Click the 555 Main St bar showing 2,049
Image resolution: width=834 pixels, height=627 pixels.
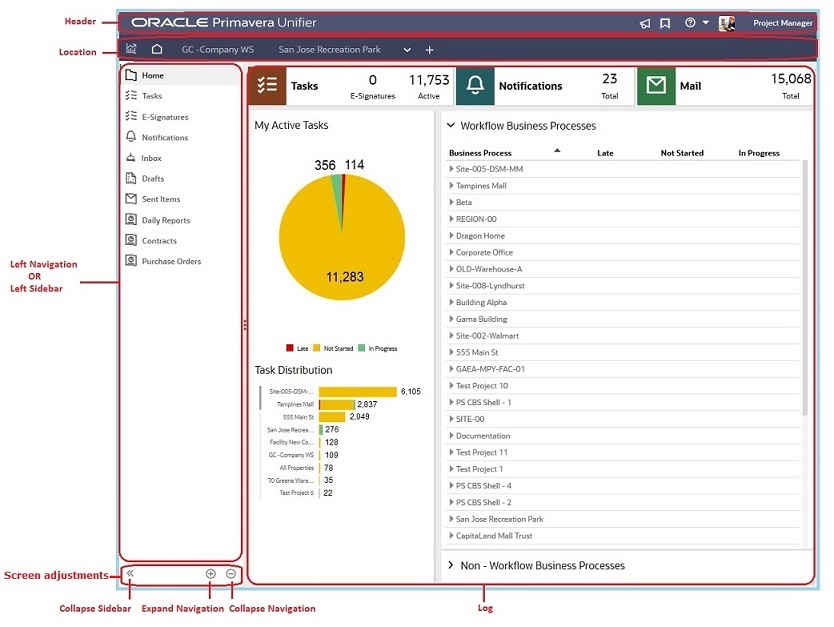coord(332,417)
